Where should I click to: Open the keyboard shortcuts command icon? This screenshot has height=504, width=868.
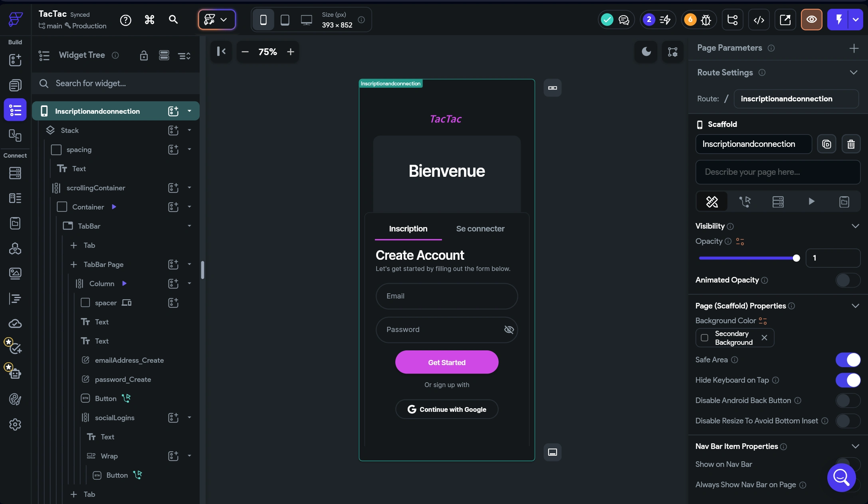(x=149, y=20)
